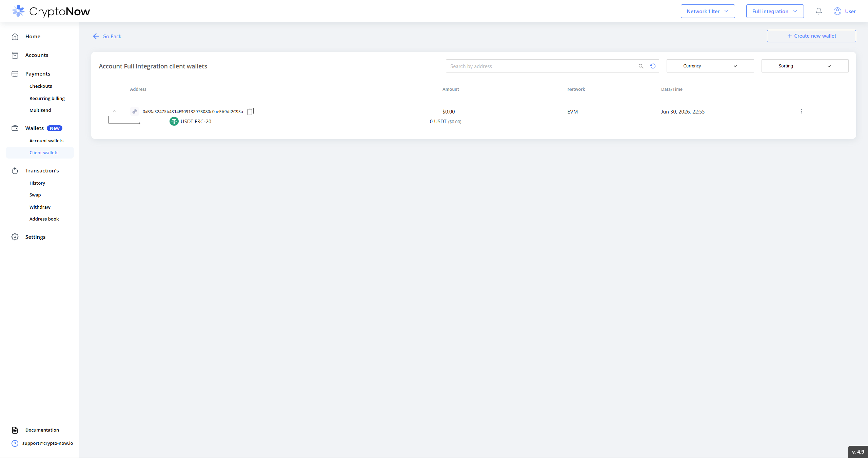The height and width of the screenshot is (458, 868).
Task: Select Swap submenu item
Action: pyautogui.click(x=35, y=195)
